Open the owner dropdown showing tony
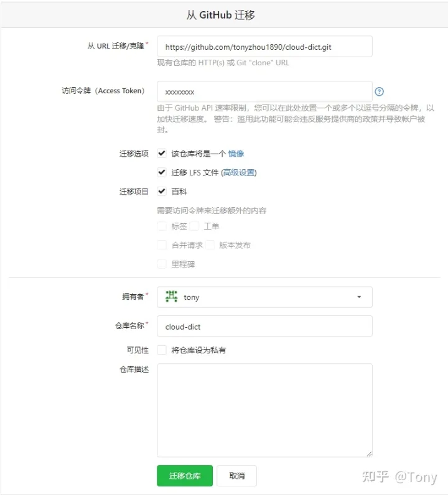 [264, 297]
